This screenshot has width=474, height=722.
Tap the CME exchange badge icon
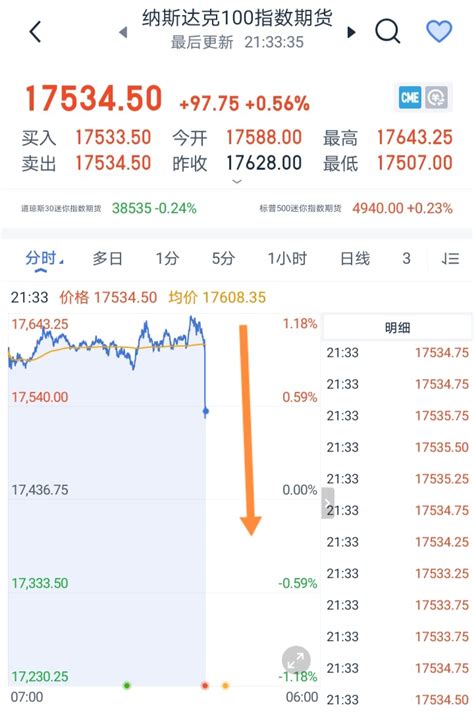(x=410, y=97)
